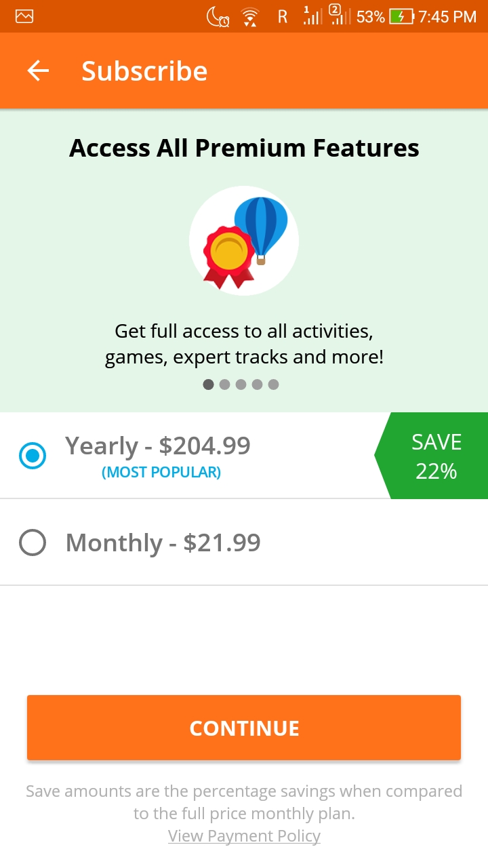
Task: Tap the SIM 1 signal strength icon
Action: point(312,16)
